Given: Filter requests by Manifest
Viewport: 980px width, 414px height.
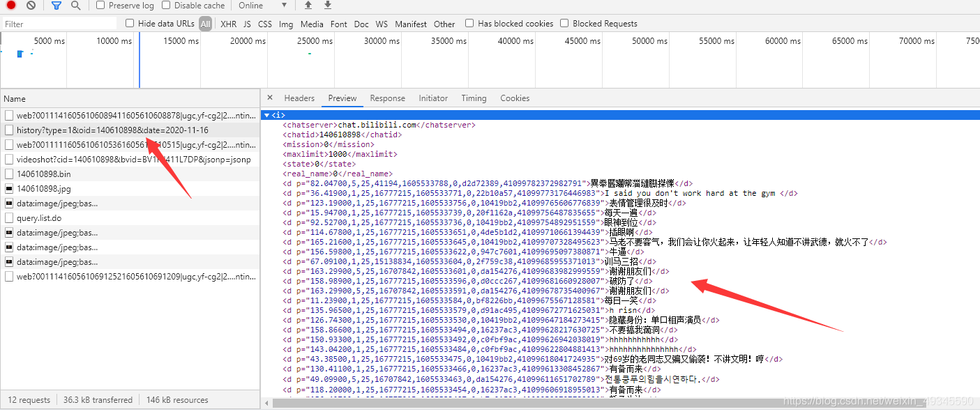Looking at the screenshot, I should pos(411,24).
